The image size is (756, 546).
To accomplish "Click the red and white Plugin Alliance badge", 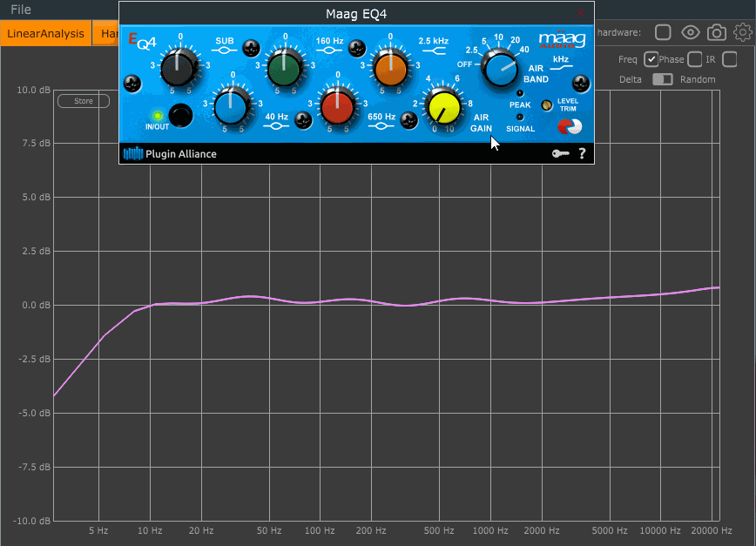I will (x=570, y=126).
